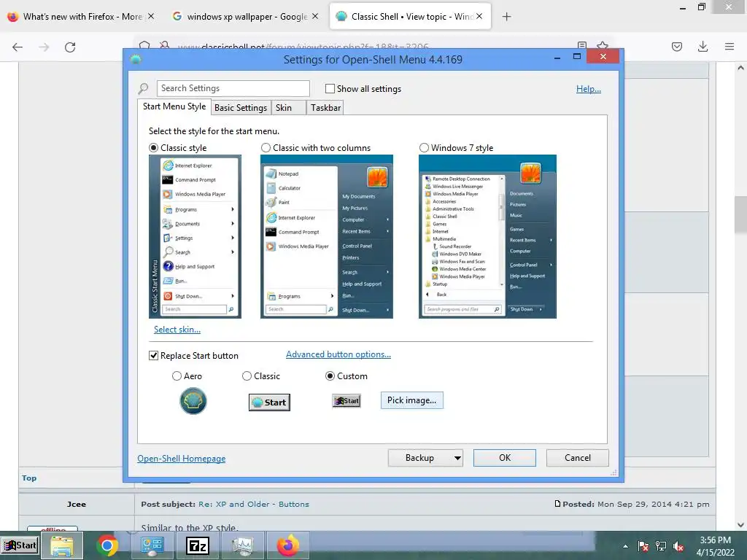The image size is (747, 560).
Task: Click the forum page scrollbar down arrow
Action: click(740, 525)
